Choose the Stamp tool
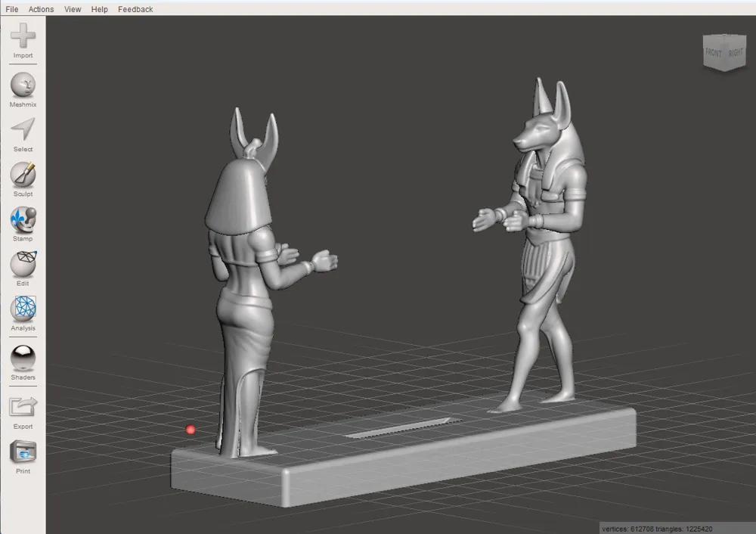Viewport: 756px width, 534px height. 23,219
